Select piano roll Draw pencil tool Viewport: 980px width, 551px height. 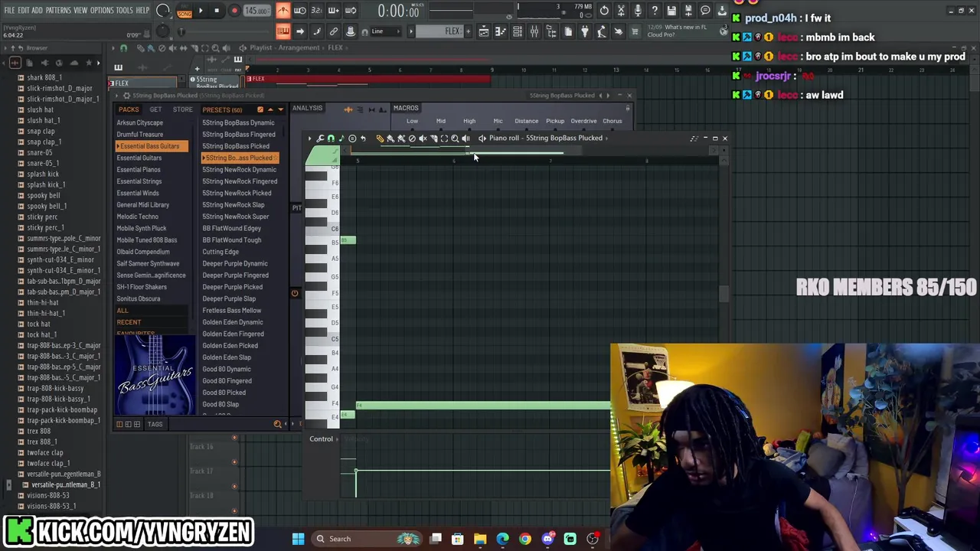point(380,139)
